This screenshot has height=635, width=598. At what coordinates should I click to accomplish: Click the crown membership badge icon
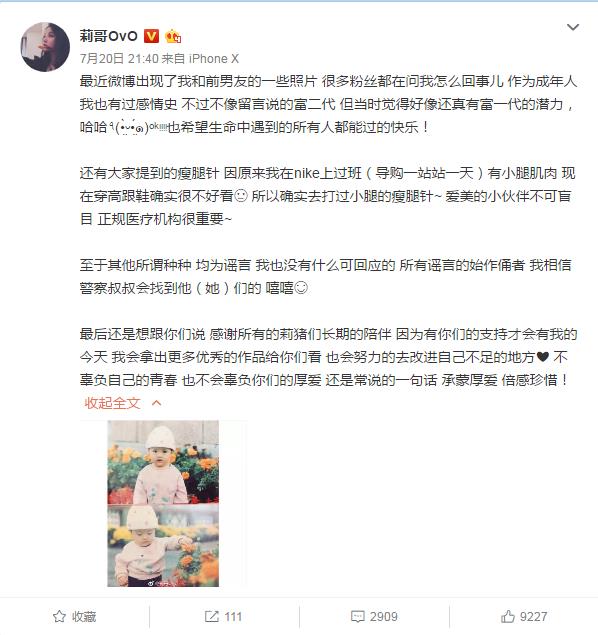[x=173, y=36]
